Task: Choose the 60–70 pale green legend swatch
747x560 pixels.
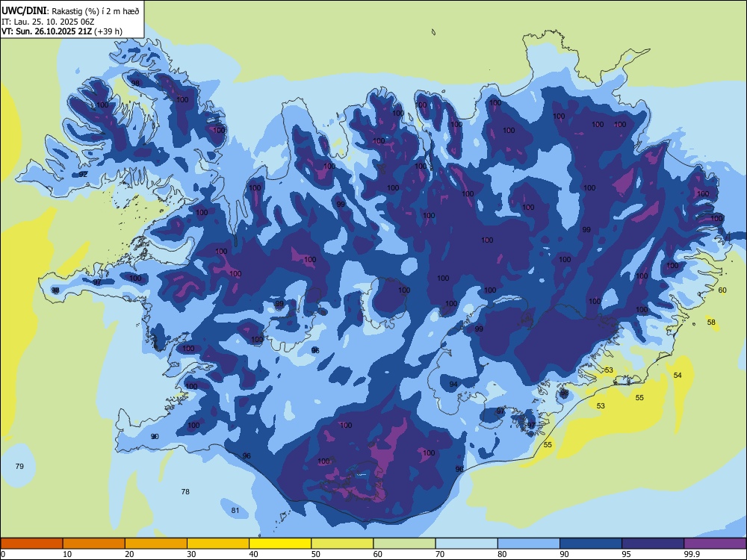Action: (404, 544)
